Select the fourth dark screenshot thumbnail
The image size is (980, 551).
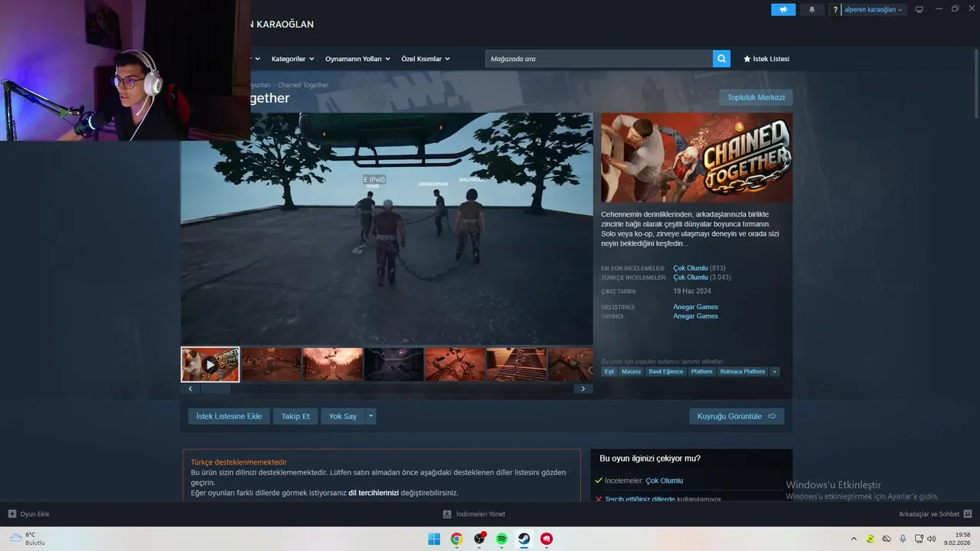tap(394, 365)
